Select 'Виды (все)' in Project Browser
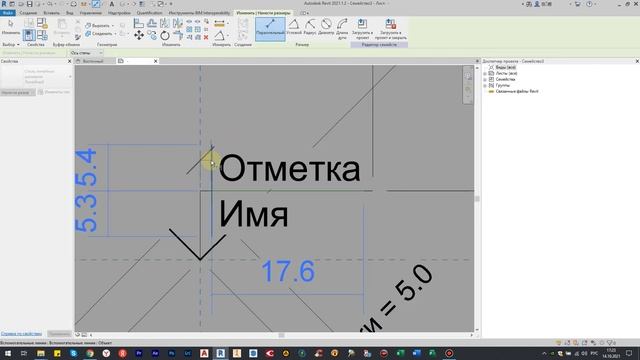This screenshot has height=360, width=640. 506,67
